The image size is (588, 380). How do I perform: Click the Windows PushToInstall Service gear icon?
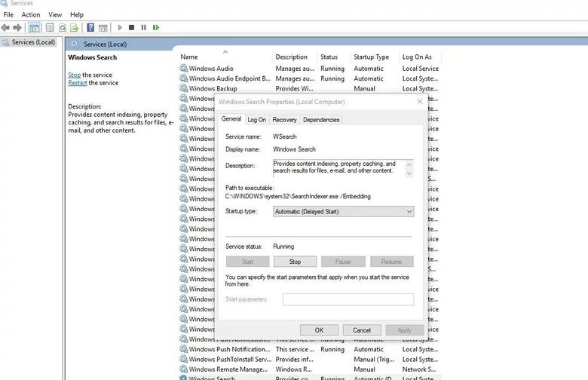(183, 359)
